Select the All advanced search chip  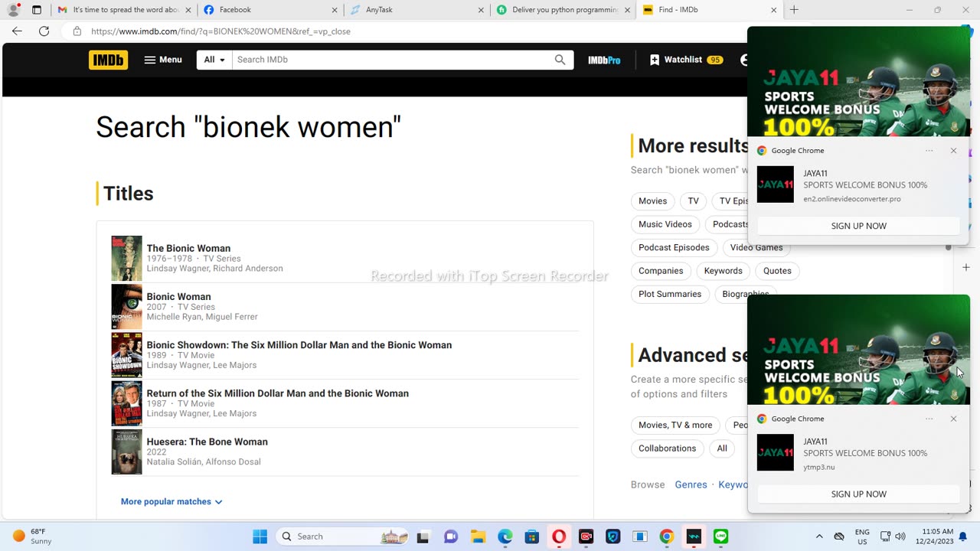tap(722, 448)
